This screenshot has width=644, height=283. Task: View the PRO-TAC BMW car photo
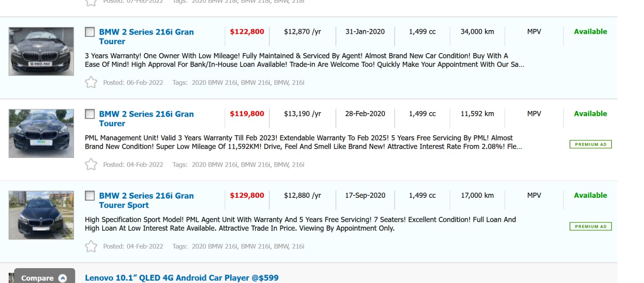(41, 51)
